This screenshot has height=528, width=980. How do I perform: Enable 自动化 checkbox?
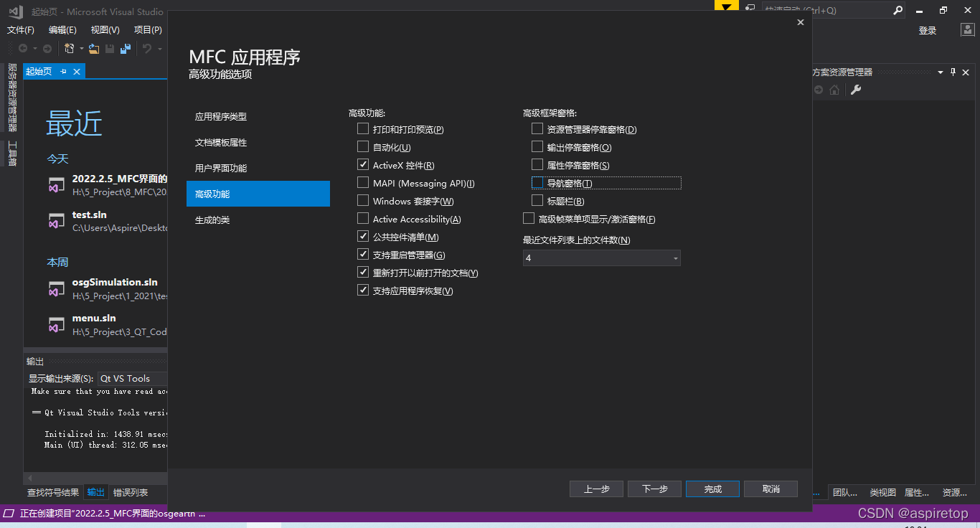363,147
